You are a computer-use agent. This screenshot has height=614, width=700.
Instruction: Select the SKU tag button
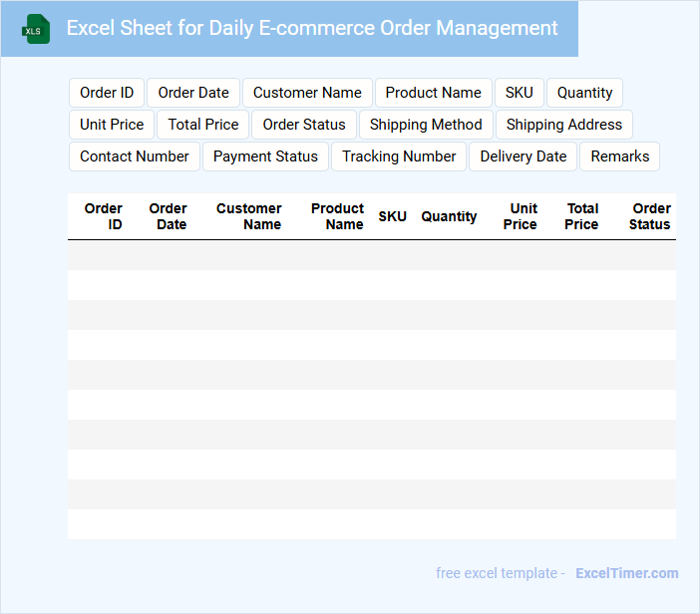pyautogui.click(x=519, y=93)
